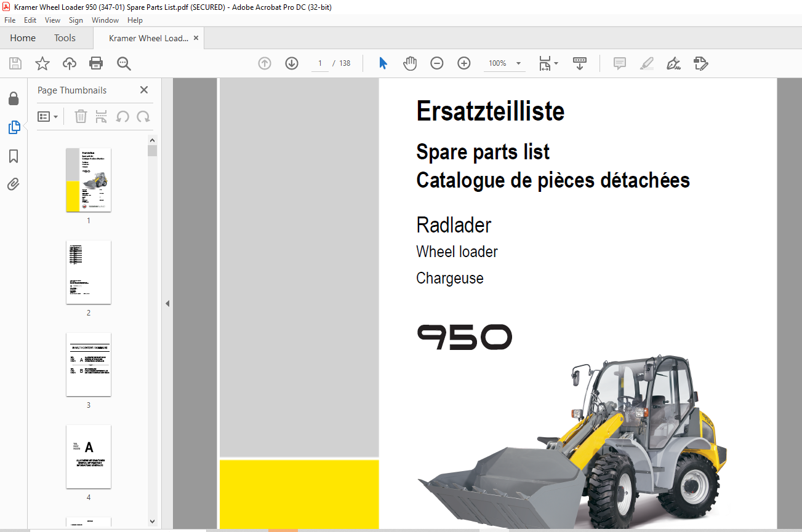Select page 3 thumbnail
The height and width of the screenshot is (532, 802).
89,365
